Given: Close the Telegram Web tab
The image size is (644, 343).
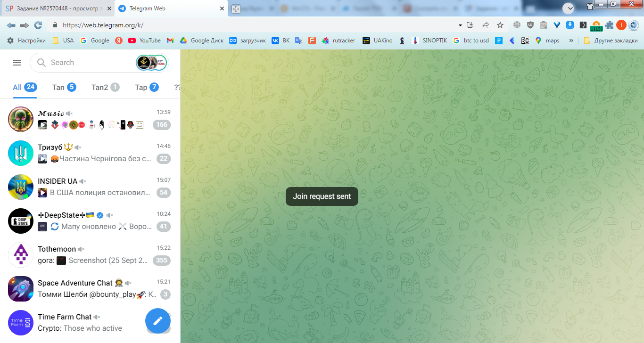Looking at the screenshot, I should tap(222, 8).
